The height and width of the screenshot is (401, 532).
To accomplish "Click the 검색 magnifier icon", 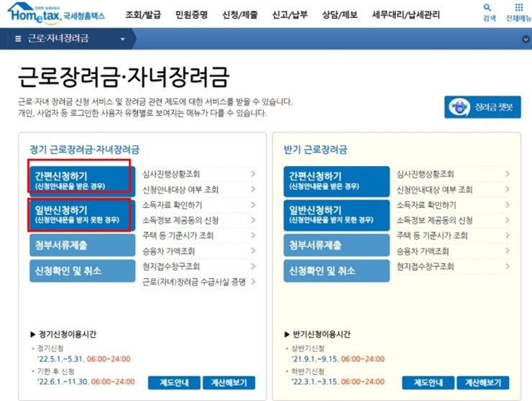I will point(487,7).
